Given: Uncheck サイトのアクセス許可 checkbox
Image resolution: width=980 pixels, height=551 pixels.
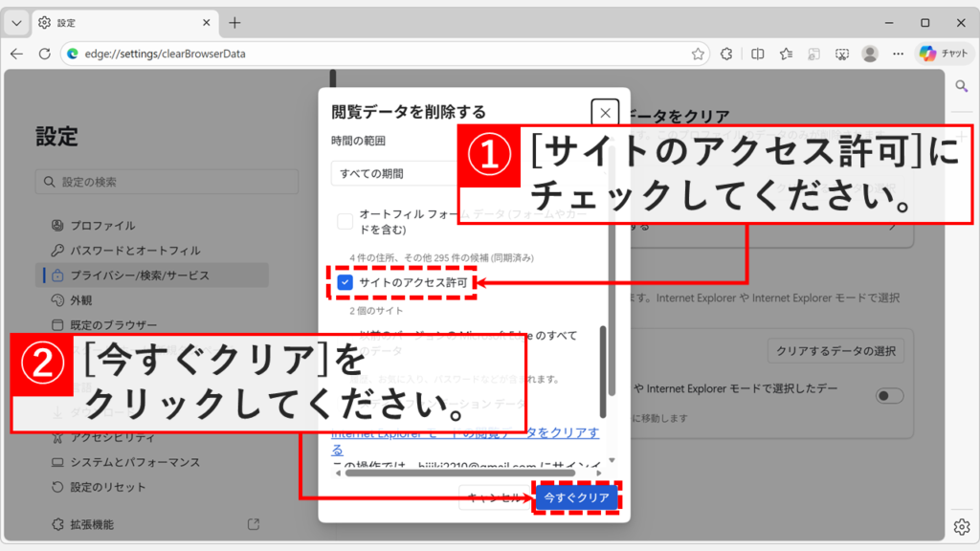Looking at the screenshot, I should coord(345,281).
